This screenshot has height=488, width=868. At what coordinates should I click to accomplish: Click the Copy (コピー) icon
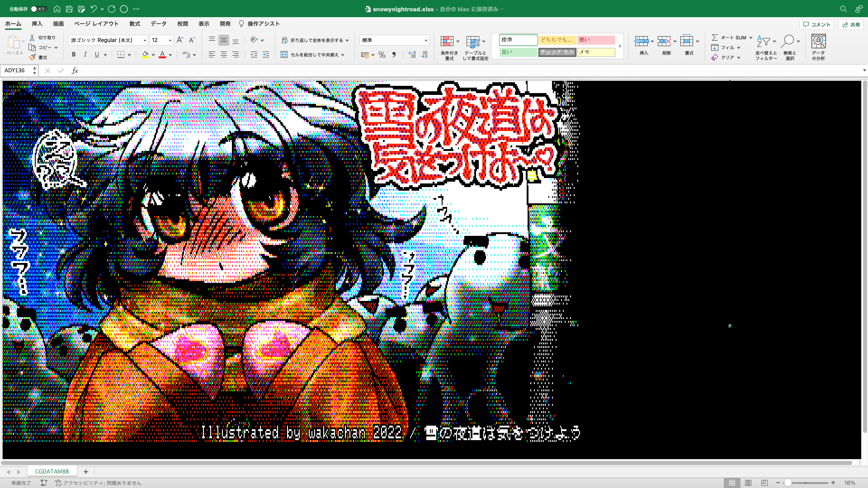pos(32,47)
